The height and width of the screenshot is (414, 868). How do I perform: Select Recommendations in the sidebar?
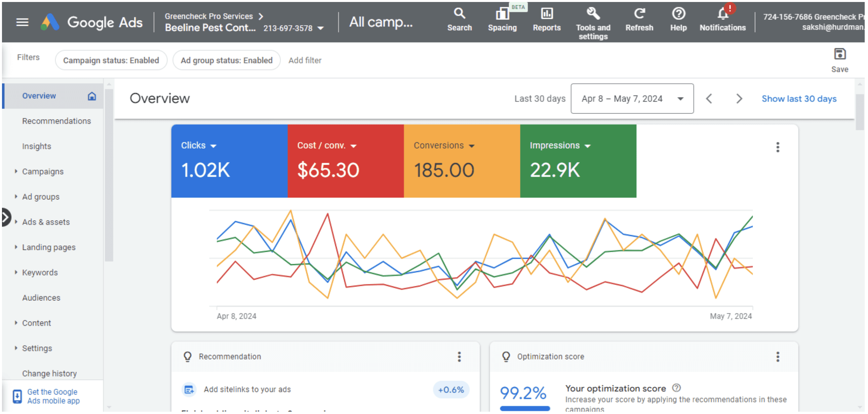57,121
